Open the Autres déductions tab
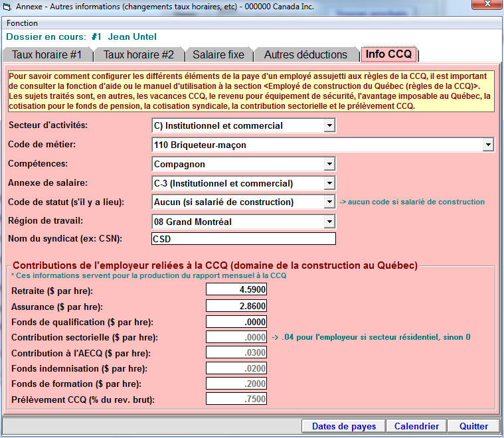504x438 pixels. (305, 54)
